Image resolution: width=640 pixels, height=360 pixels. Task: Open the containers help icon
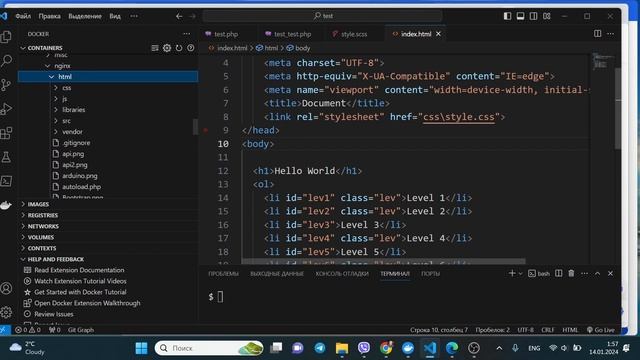191,48
